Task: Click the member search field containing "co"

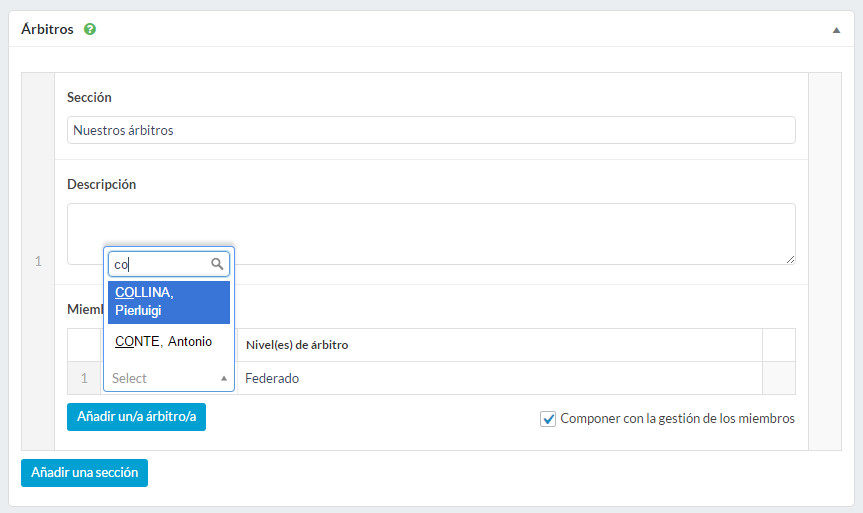Action: (160, 264)
